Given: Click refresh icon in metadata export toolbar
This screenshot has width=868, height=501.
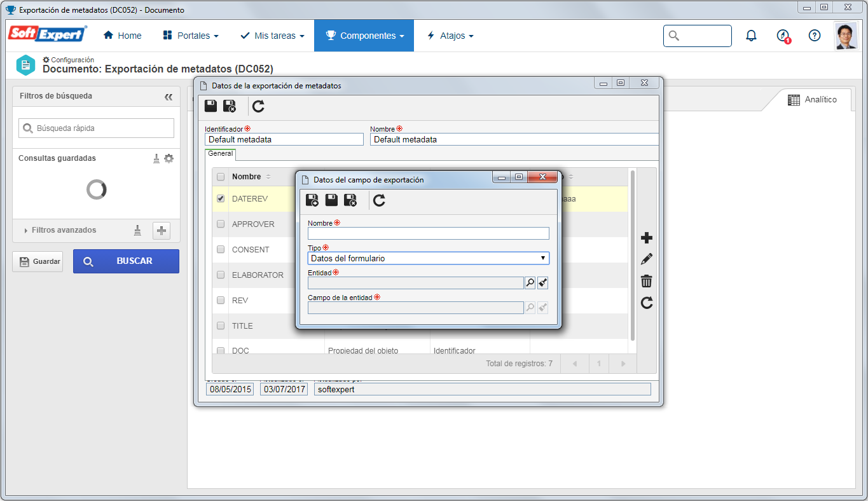Looking at the screenshot, I should click(x=258, y=106).
